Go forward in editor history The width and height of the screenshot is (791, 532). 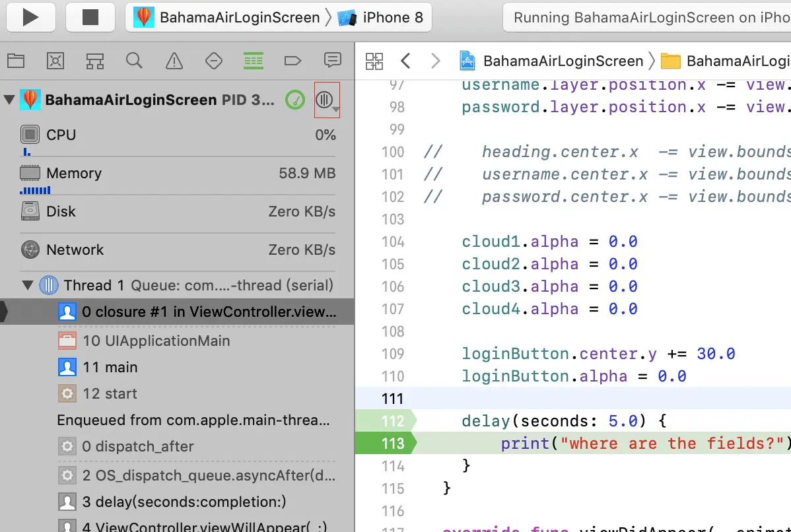pos(435,61)
